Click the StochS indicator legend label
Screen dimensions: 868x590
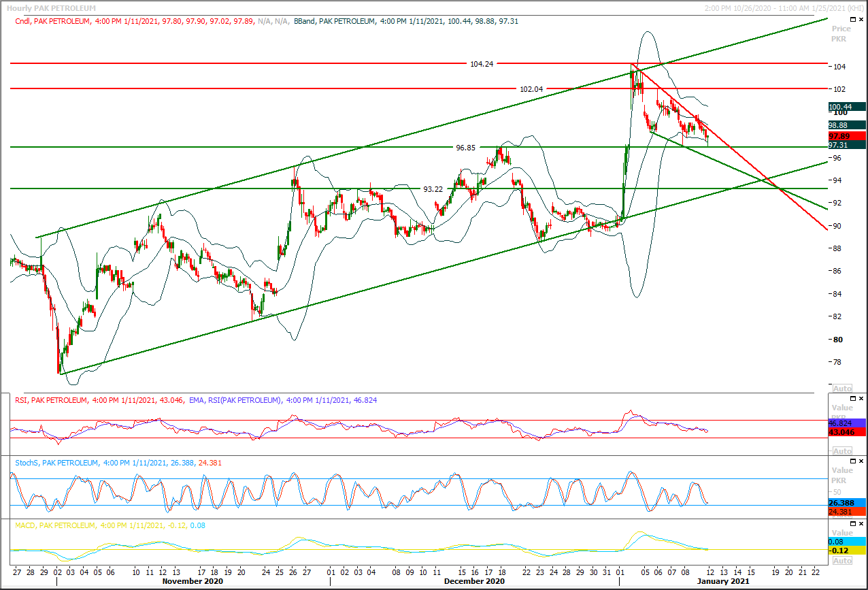118,463
